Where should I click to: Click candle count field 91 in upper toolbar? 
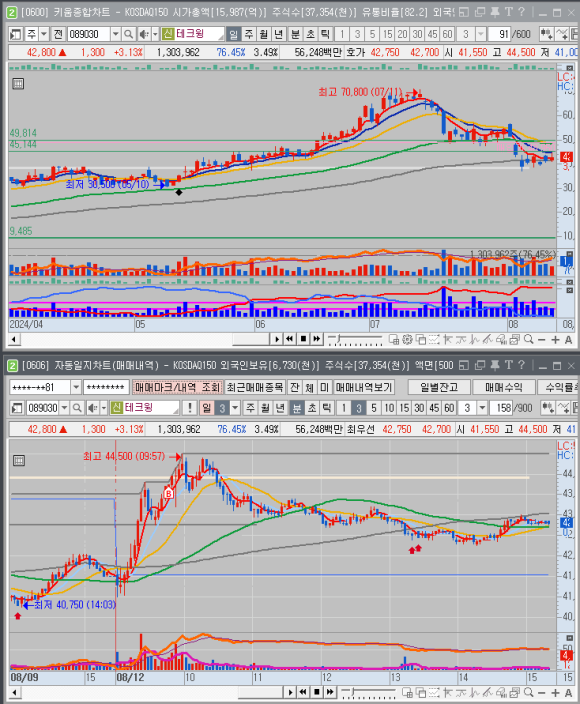click(x=499, y=34)
